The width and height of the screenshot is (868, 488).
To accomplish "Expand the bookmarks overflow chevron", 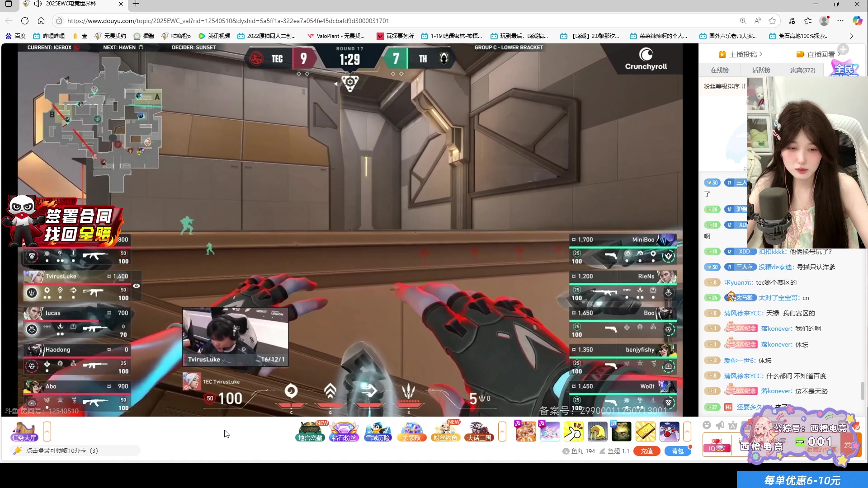I will pos(852,36).
